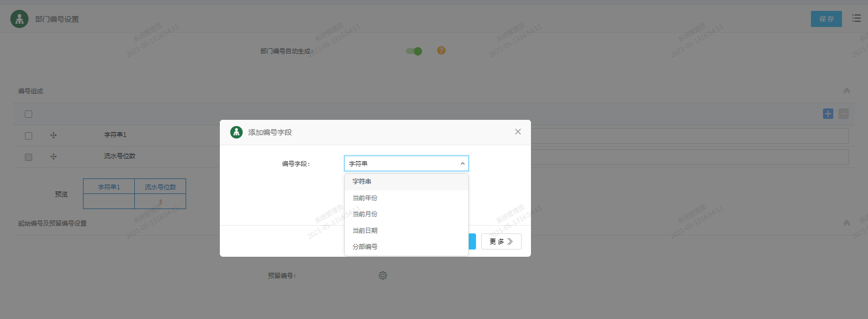Click the drag handle icon for 流水号位数

pos(53,157)
